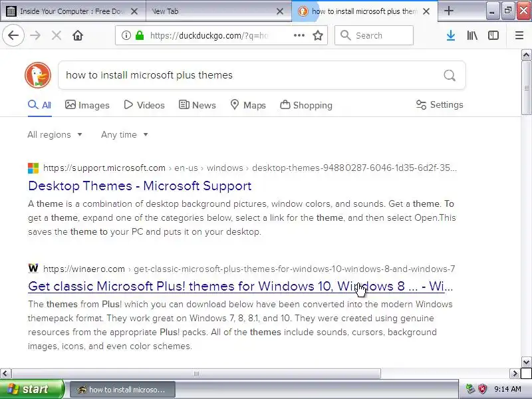Open Desktop Themes - Microsoft Support result
Screen dimensions: 532x399
click(x=140, y=186)
